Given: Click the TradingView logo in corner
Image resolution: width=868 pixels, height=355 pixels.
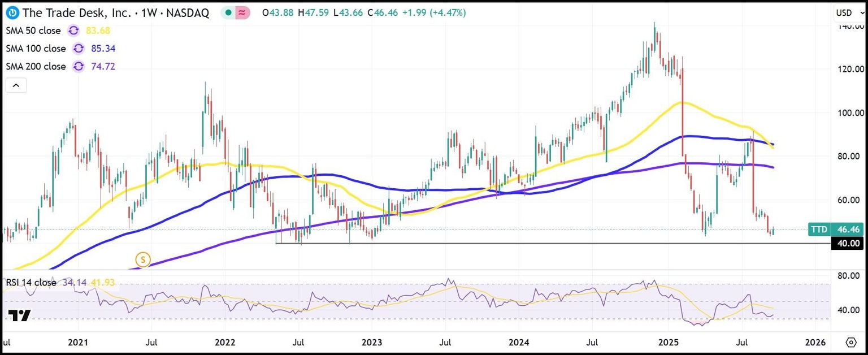Looking at the screenshot, I should 19,315.
